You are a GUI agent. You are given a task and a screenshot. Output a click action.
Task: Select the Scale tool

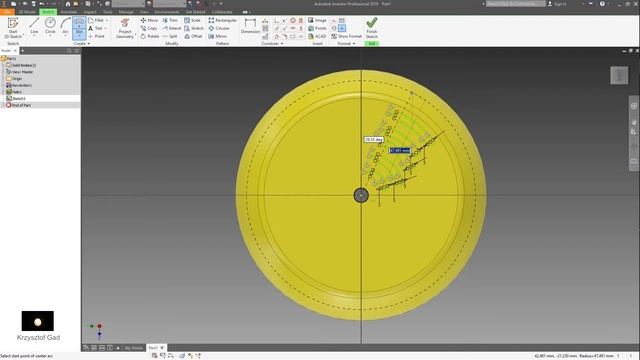(192, 20)
